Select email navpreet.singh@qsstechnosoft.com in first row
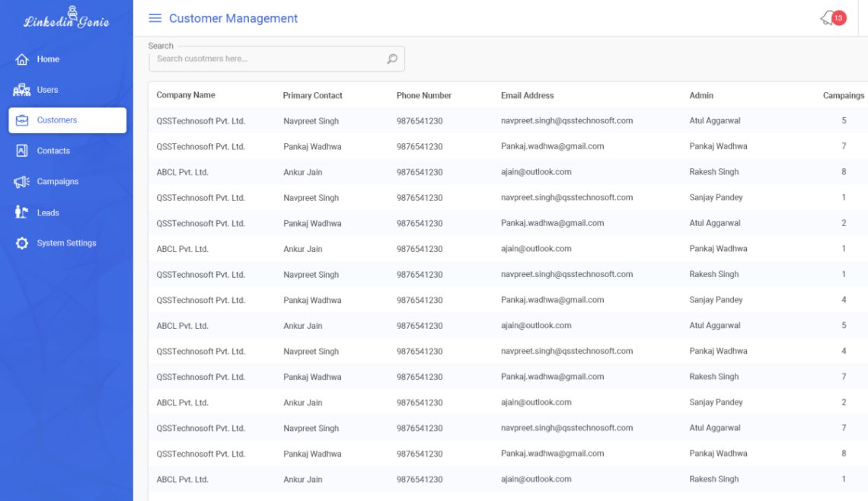The image size is (868, 501). tap(566, 121)
